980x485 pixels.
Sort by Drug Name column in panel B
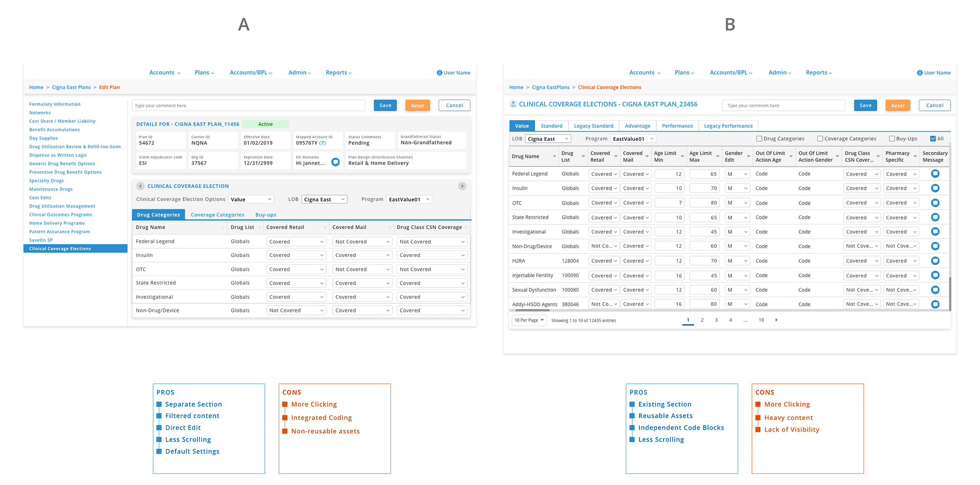pos(554,156)
